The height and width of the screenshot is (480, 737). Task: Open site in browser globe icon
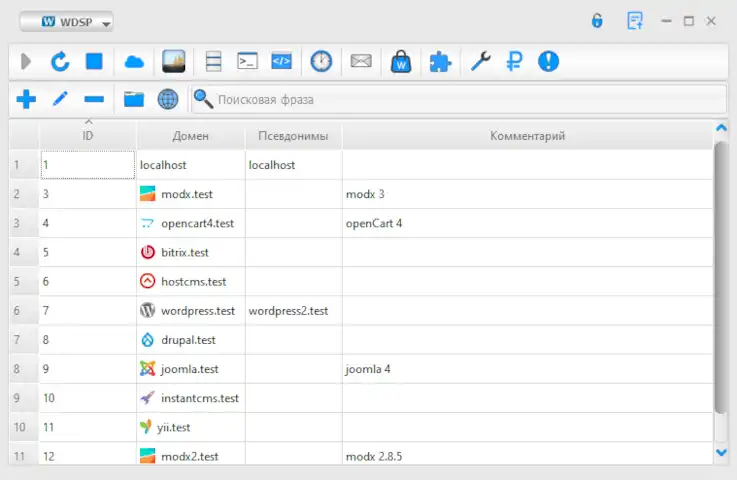[168, 99]
